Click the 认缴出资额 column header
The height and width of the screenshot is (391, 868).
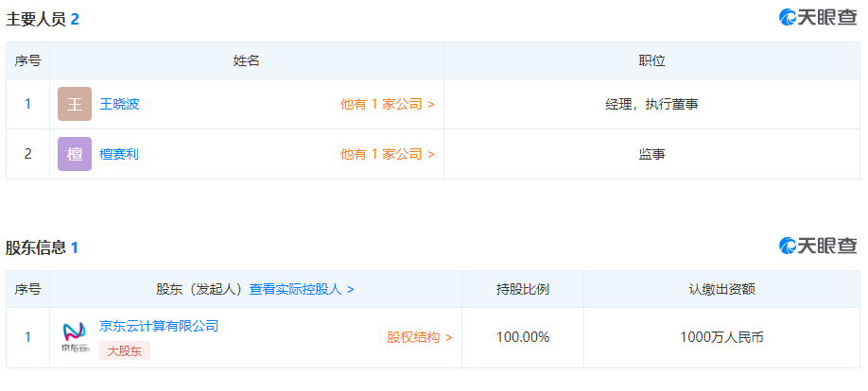(x=721, y=289)
